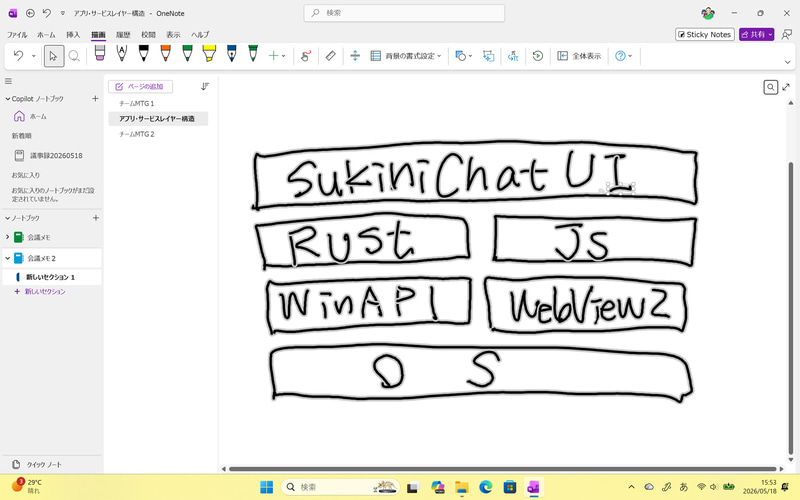Select the pink eraser tool

tap(99, 53)
